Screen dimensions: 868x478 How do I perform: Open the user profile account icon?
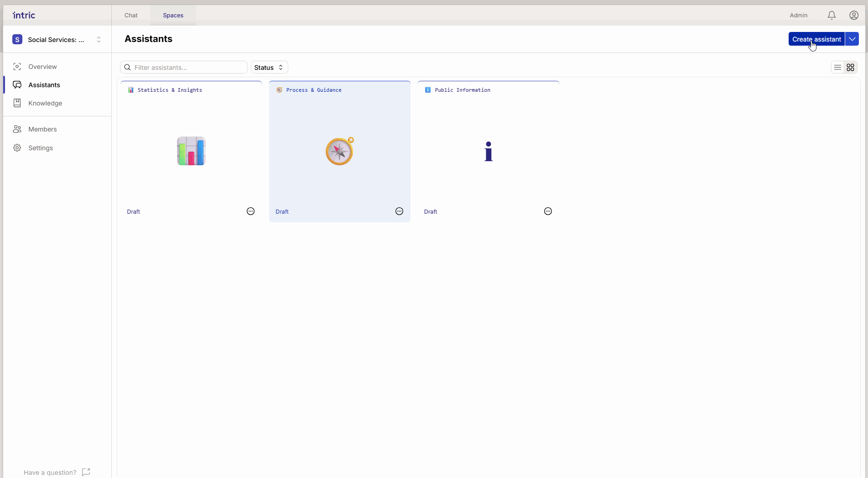[x=854, y=15]
